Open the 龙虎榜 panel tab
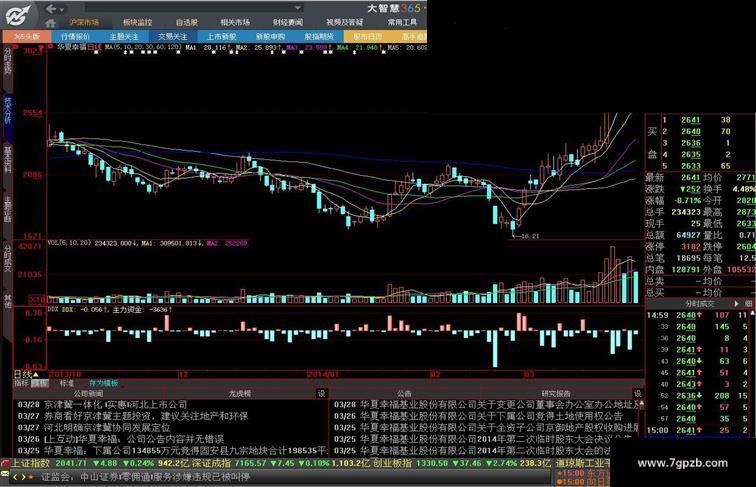The width and height of the screenshot is (756, 487). 240,394
